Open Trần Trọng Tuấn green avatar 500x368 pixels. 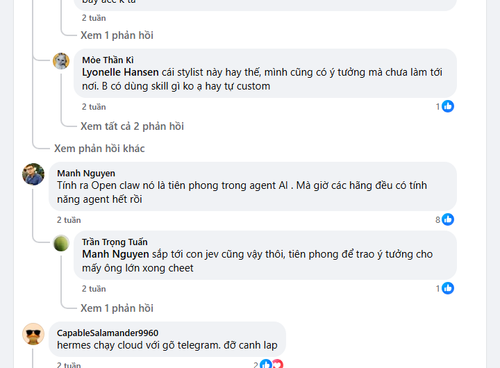tap(61, 243)
